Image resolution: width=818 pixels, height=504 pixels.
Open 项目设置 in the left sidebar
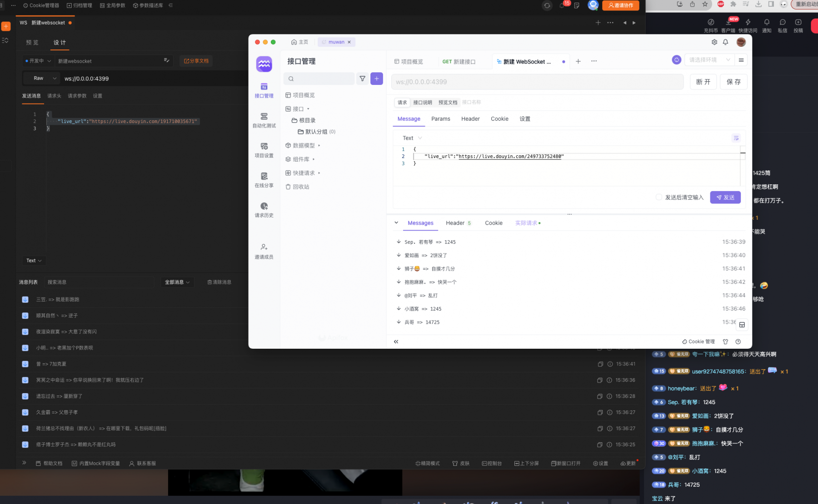click(264, 150)
